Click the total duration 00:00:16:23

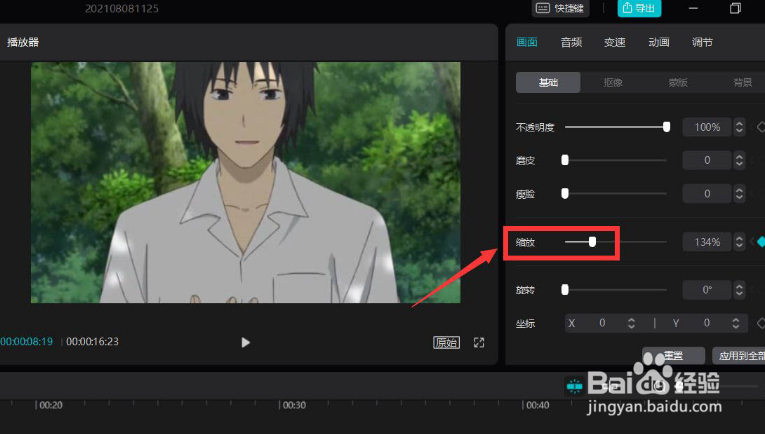tap(92, 341)
